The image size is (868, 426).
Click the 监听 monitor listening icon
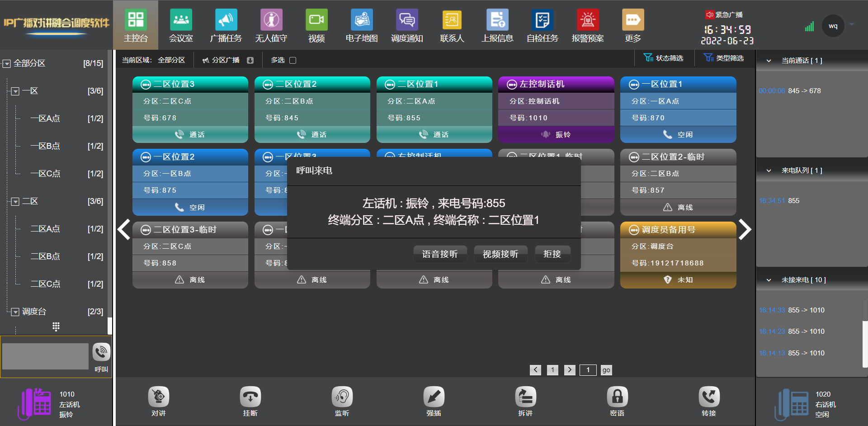click(x=342, y=397)
